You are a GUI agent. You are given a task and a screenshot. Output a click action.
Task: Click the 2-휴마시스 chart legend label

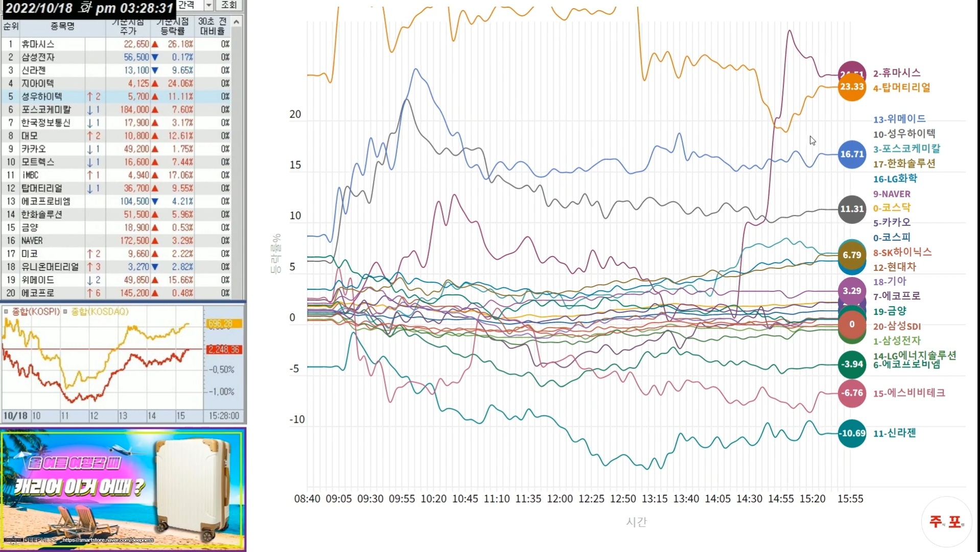(x=897, y=73)
